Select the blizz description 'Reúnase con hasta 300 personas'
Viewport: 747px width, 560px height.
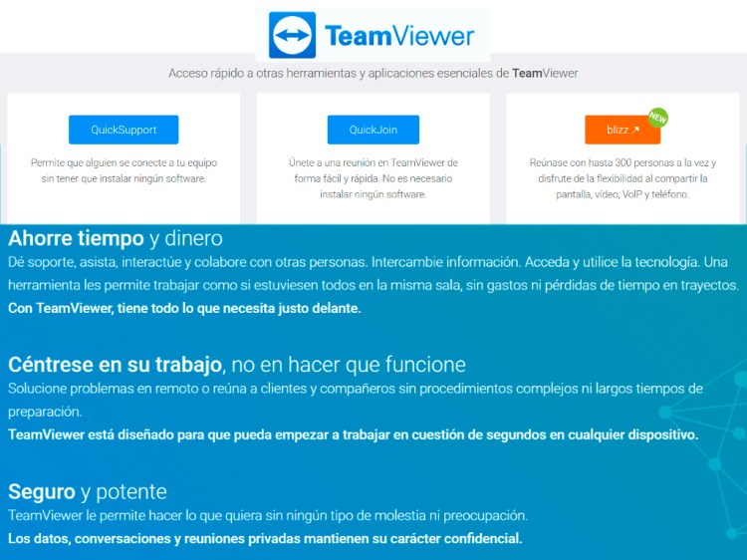[622, 178]
